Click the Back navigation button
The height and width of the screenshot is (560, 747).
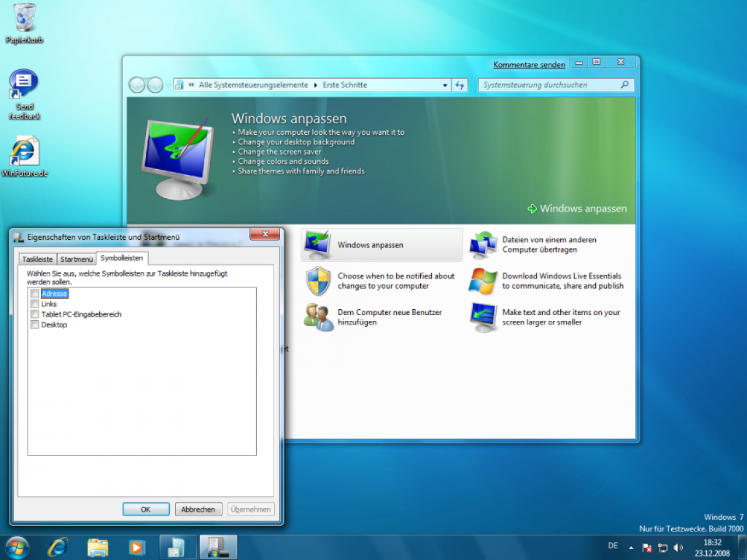click(x=137, y=85)
